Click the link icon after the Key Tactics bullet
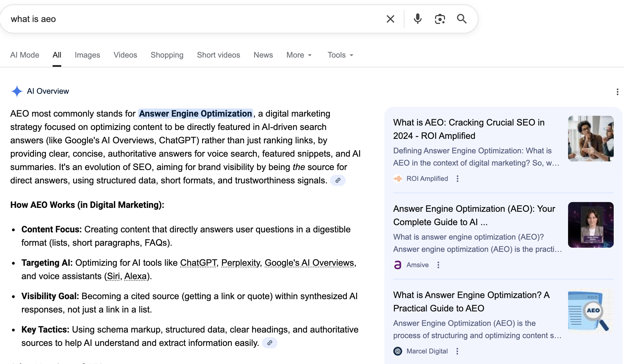The height and width of the screenshot is (364, 624). click(x=269, y=343)
